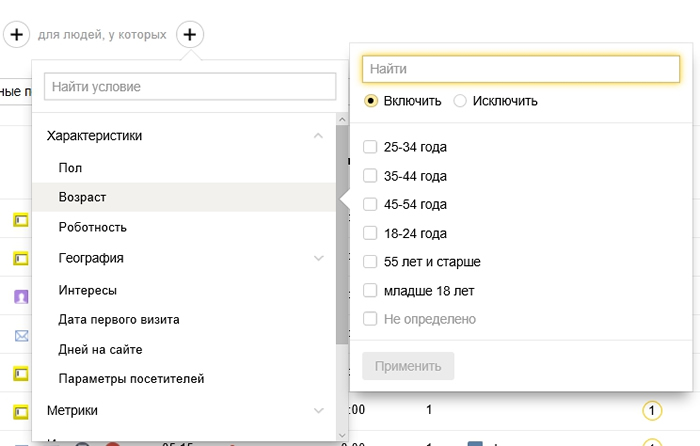Expand the «География» submenu
The width and height of the screenshot is (700, 446).
click(x=318, y=258)
